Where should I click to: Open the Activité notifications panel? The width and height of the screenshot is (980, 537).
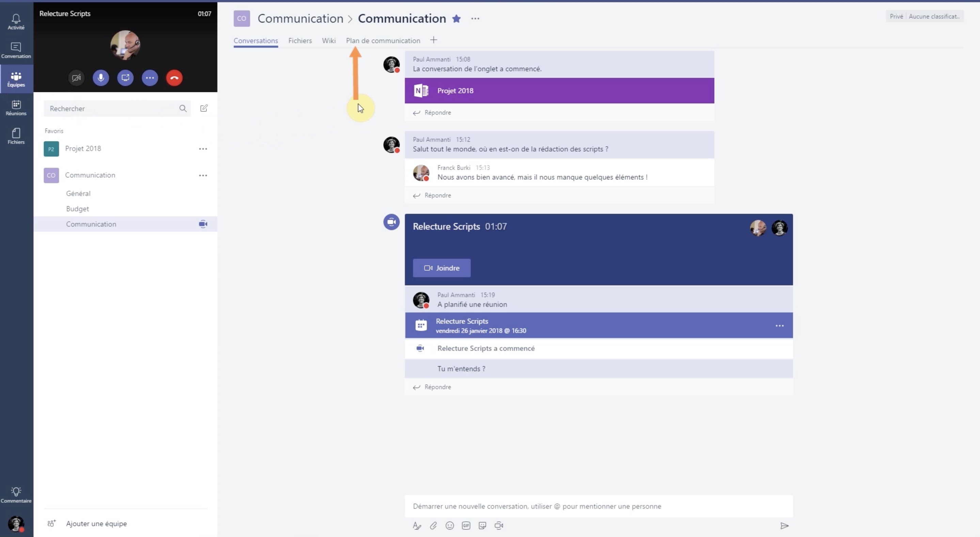coord(16,22)
